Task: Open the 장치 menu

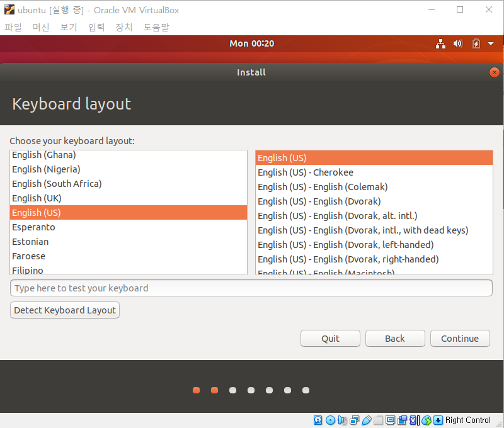Action: pos(124,27)
